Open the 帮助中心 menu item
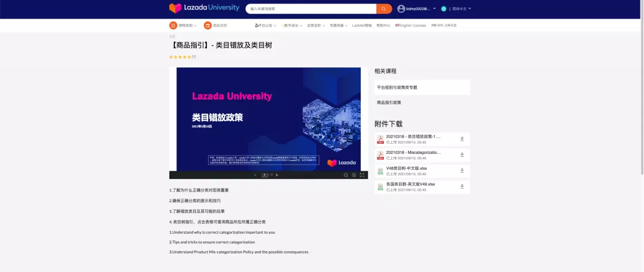The height and width of the screenshot is (272, 644). [x=383, y=26]
